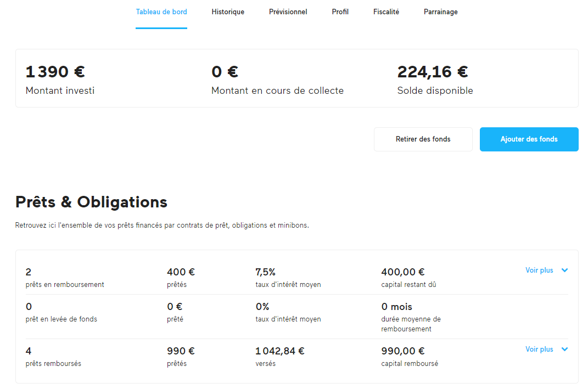Select the 0% taux d'intérêt moyen
This screenshot has height=389, width=588.
(x=262, y=307)
